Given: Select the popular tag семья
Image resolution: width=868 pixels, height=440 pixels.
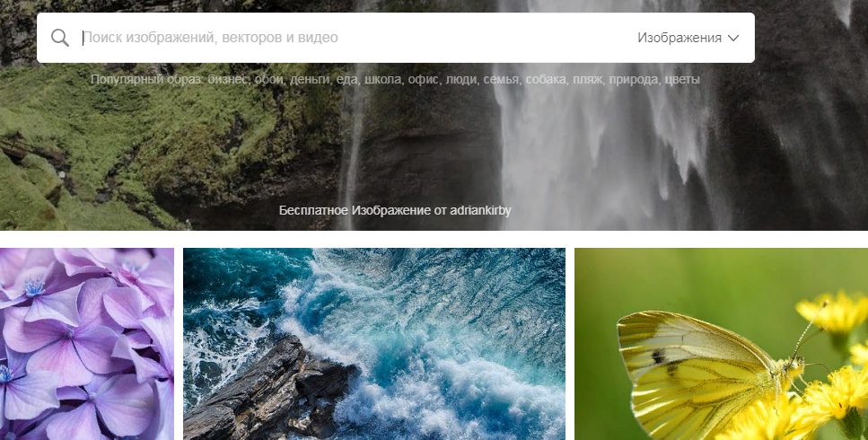Looking at the screenshot, I should [x=502, y=80].
